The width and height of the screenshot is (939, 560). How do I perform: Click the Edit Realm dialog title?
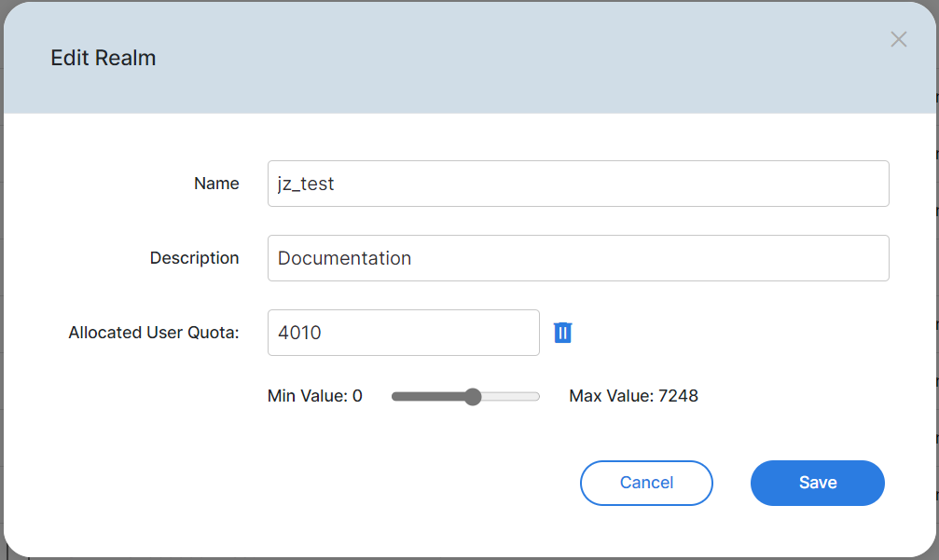click(x=103, y=58)
